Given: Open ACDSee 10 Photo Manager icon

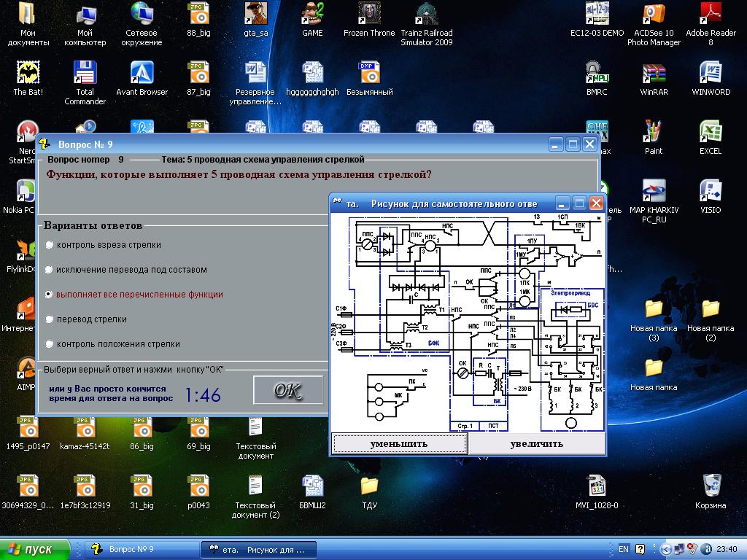Looking at the screenshot, I should point(654,15).
